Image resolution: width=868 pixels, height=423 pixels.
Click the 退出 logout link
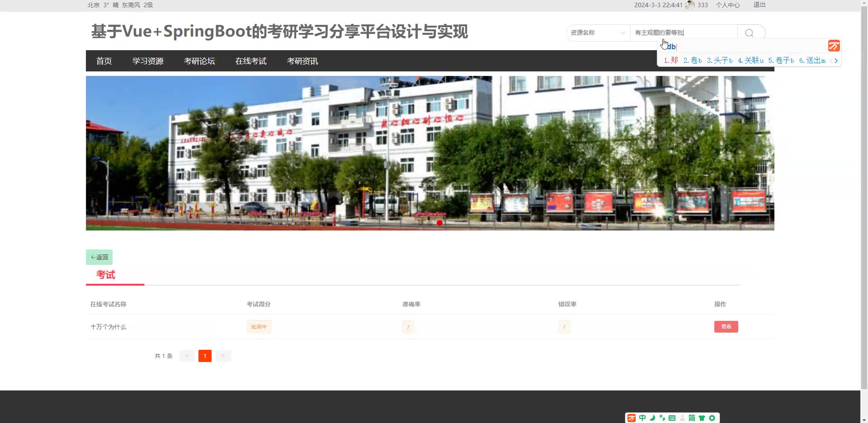click(759, 5)
